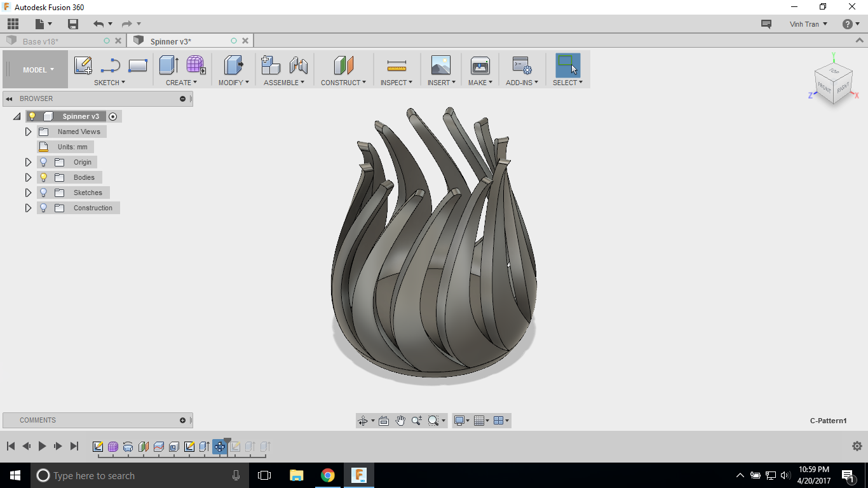Image resolution: width=868 pixels, height=488 pixels.
Task: Click the Save icon
Action: (73, 24)
